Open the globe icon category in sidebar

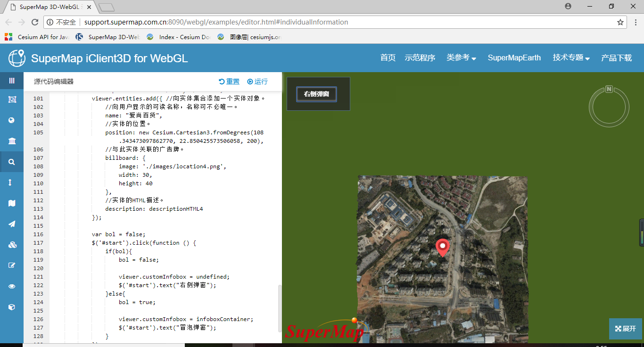point(12,120)
